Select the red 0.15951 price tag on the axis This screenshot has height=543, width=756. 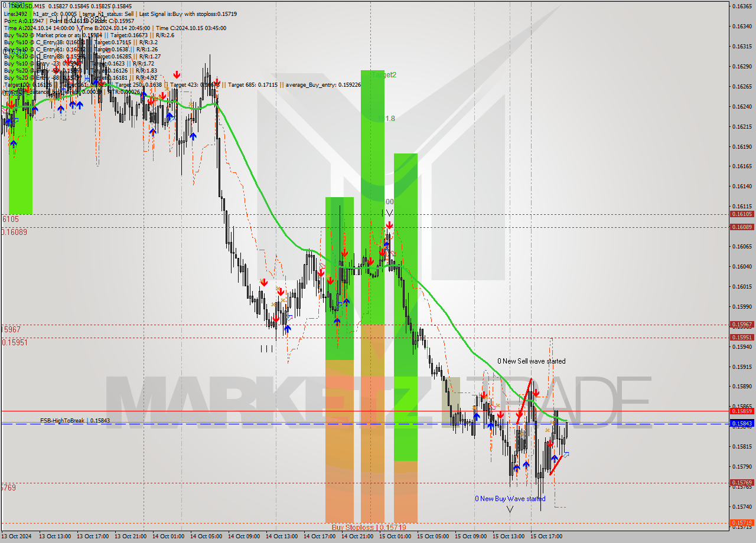742,337
